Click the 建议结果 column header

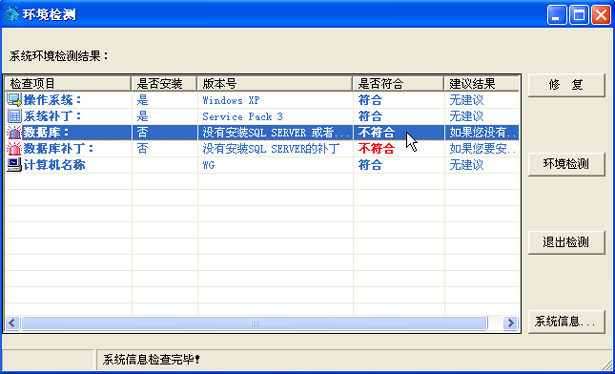pyautogui.click(x=482, y=84)
